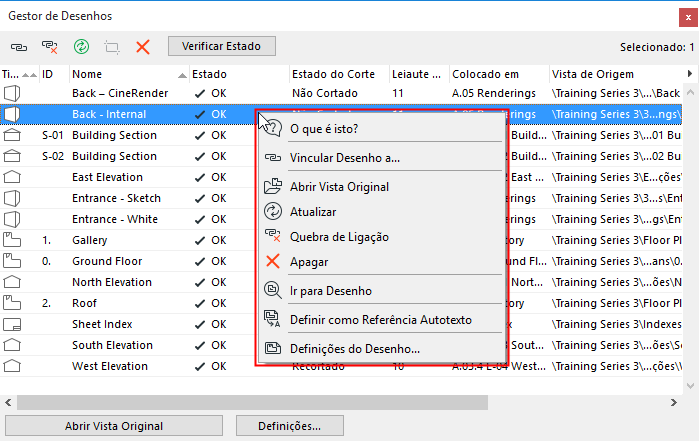Click the section icon for S-01 Building Section
Screen dimensions: 699x441
12,135
